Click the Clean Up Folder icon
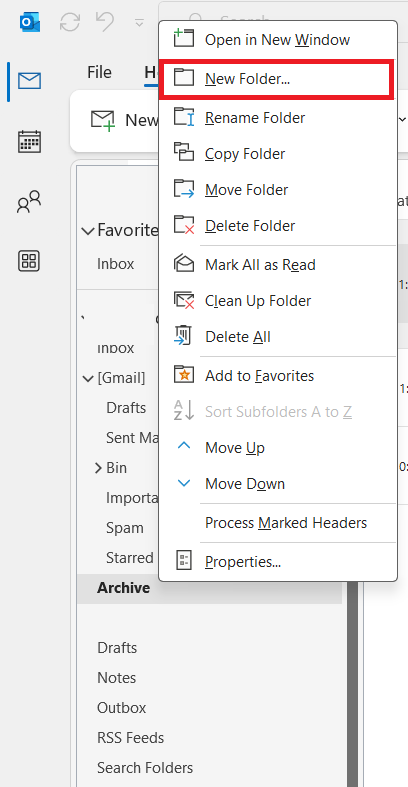The width and height of the screenshot is (408, 787). click(184, 300)
